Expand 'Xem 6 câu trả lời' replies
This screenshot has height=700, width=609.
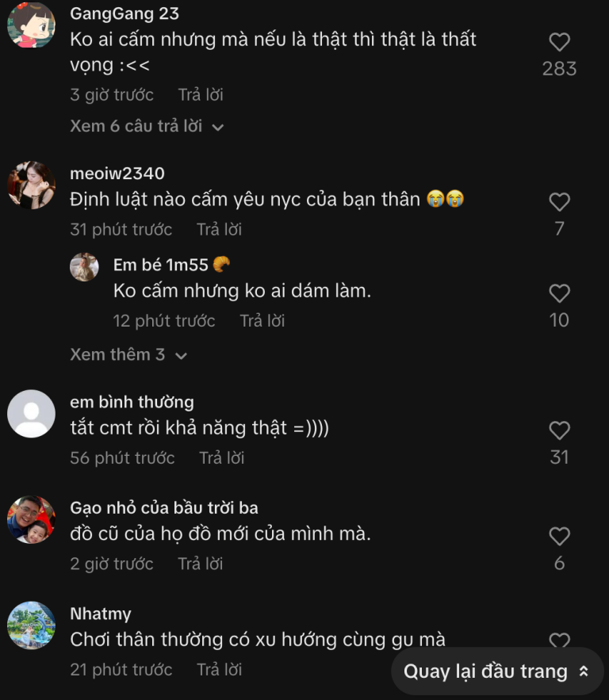pyautogui.click(x=147, y=125)
